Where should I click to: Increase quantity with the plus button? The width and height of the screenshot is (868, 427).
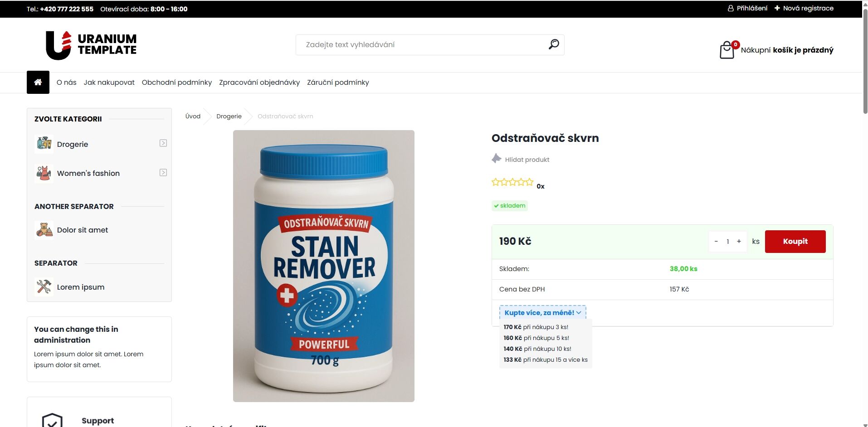click(x=739, y=241)
